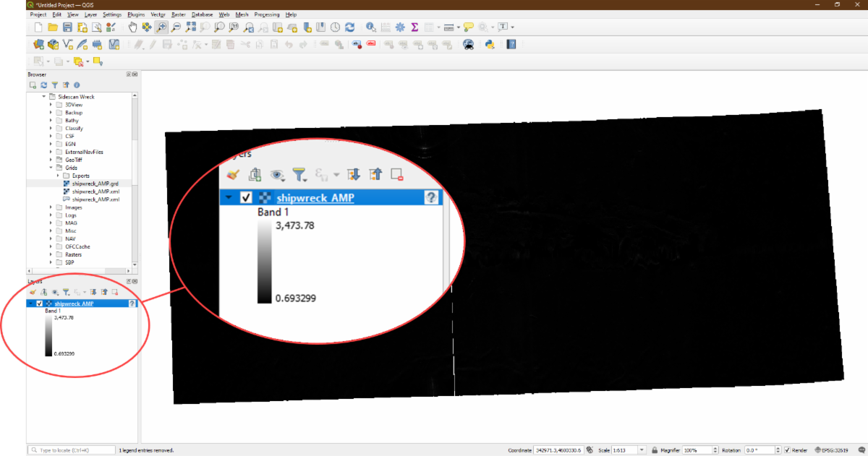Click the Zoom Out magnifier tool
This screenshot has height=456, width=868.
pos(176,27)
